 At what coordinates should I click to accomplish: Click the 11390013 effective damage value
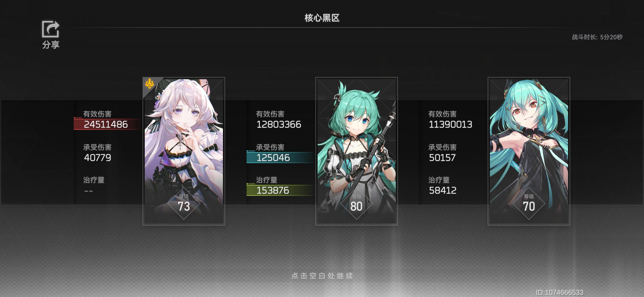pyautogui.click(x=451, y=124)
